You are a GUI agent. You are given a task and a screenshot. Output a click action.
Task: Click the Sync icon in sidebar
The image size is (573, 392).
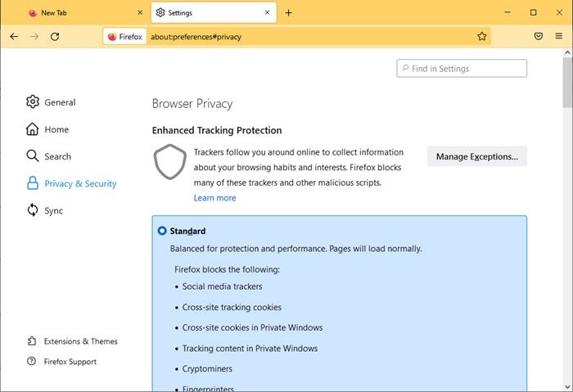tap(33, 210)
